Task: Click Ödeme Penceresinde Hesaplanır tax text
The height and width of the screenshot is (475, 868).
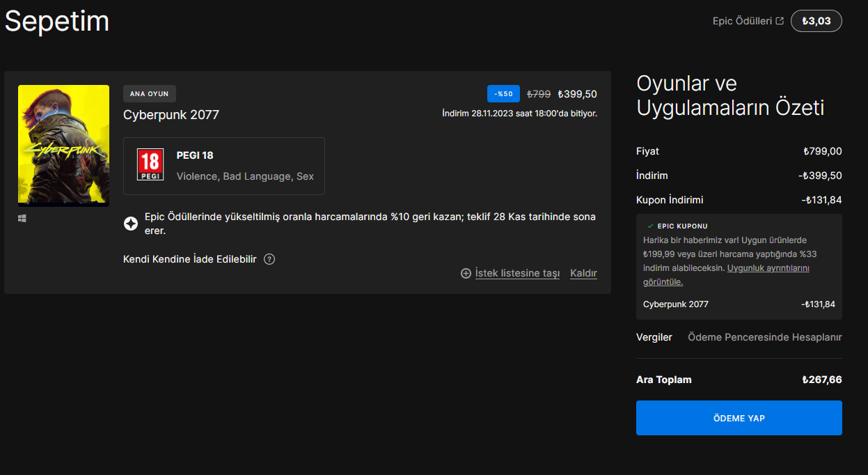Action: point(765,337)
